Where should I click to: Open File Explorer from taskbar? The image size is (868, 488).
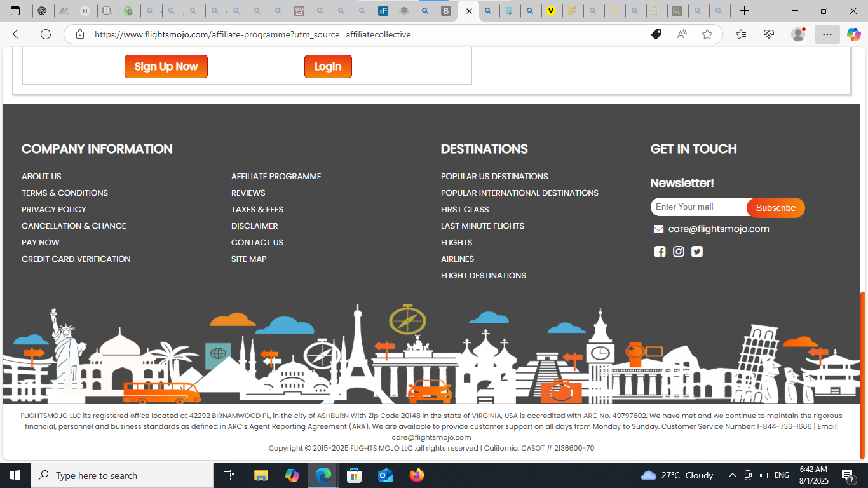coord(261,475)
